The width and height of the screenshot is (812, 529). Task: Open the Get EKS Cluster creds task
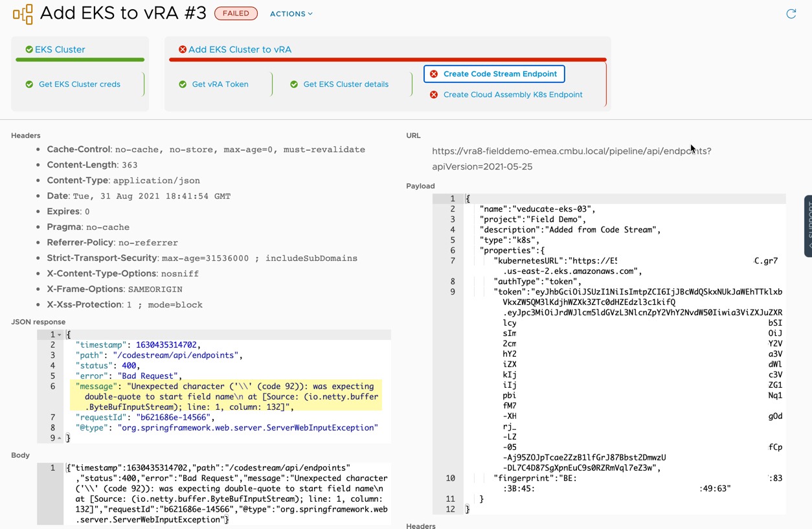click(80, 84)
